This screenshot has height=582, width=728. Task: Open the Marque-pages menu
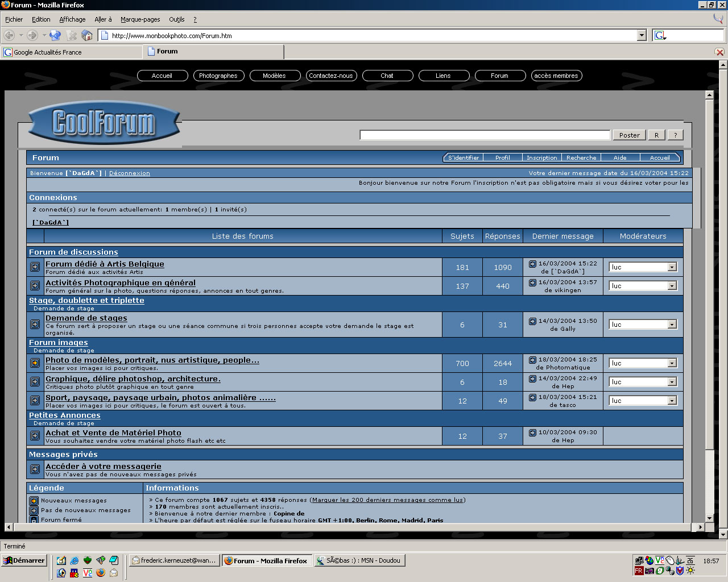tap(140, 19)
